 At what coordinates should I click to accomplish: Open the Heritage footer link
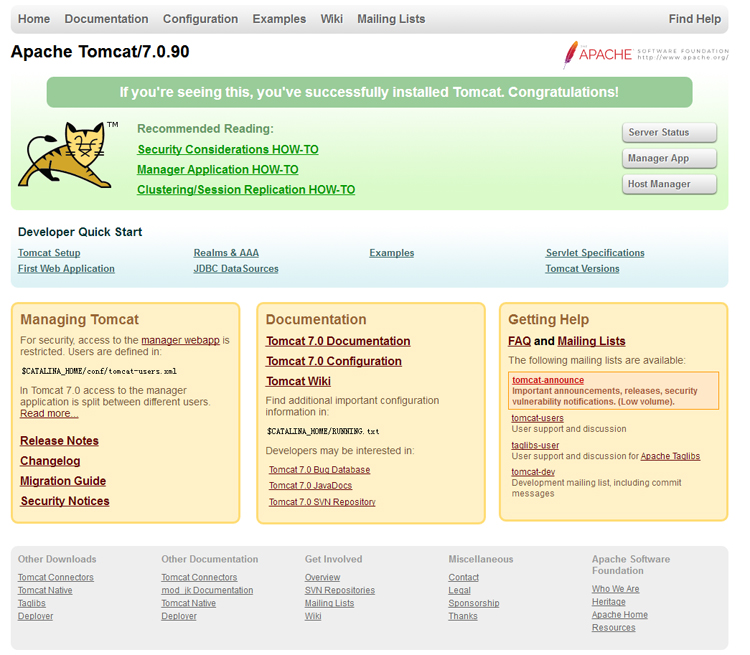(609, 602)
